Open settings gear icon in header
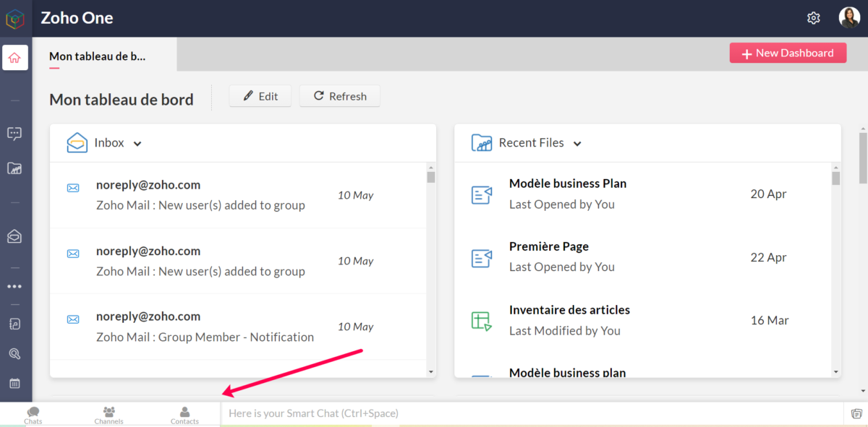This screenshot has height=427, width=868. pos(814,18)
